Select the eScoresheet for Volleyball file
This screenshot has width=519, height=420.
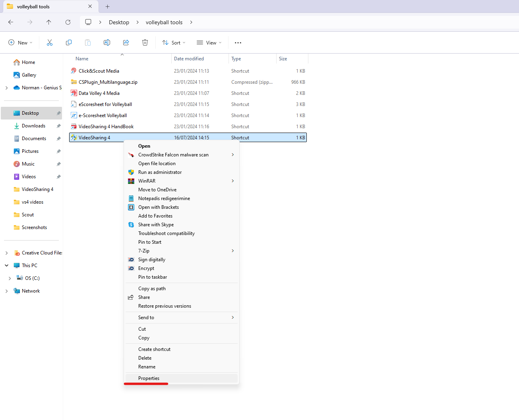pyautogui.click(x=188, y=104)
